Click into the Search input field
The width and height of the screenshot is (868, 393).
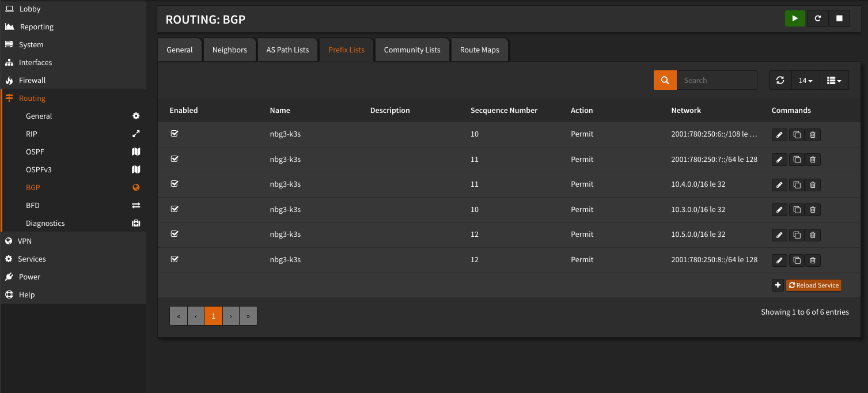(717, 81)
